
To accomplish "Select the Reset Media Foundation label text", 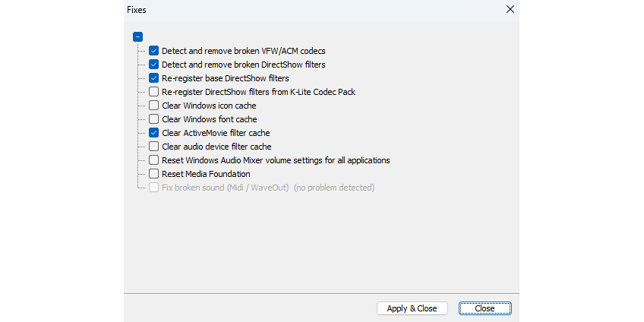I will tap(206, 174).
